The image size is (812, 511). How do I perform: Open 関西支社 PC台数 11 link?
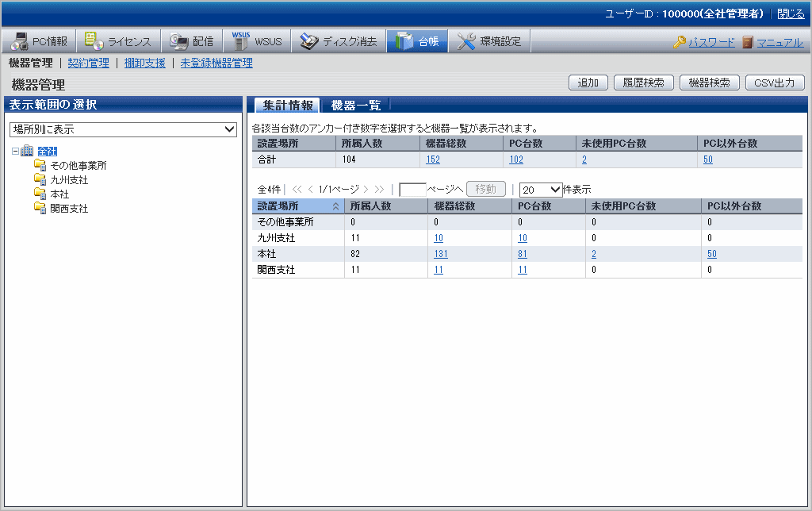pos(523,270)
